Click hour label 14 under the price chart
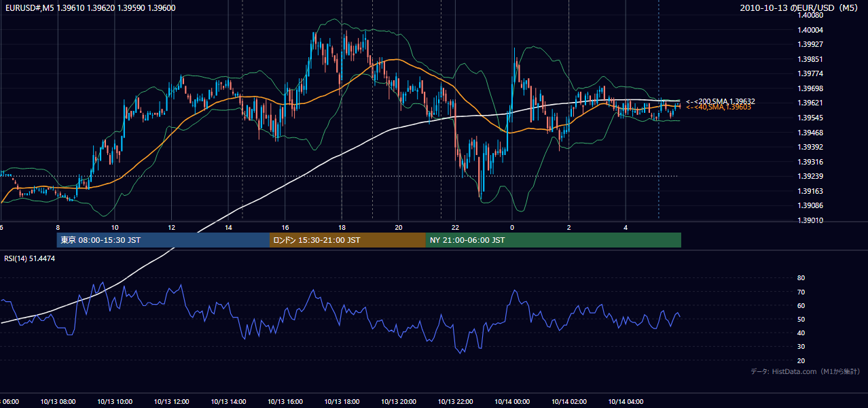This screenshot has height=408, width=868. [228, 227]
